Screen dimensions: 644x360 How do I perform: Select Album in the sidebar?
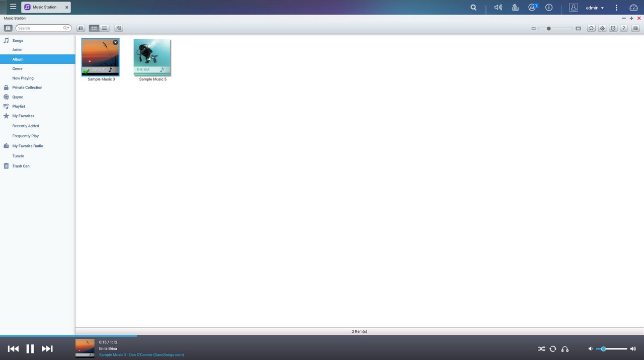tap(38, 59)
